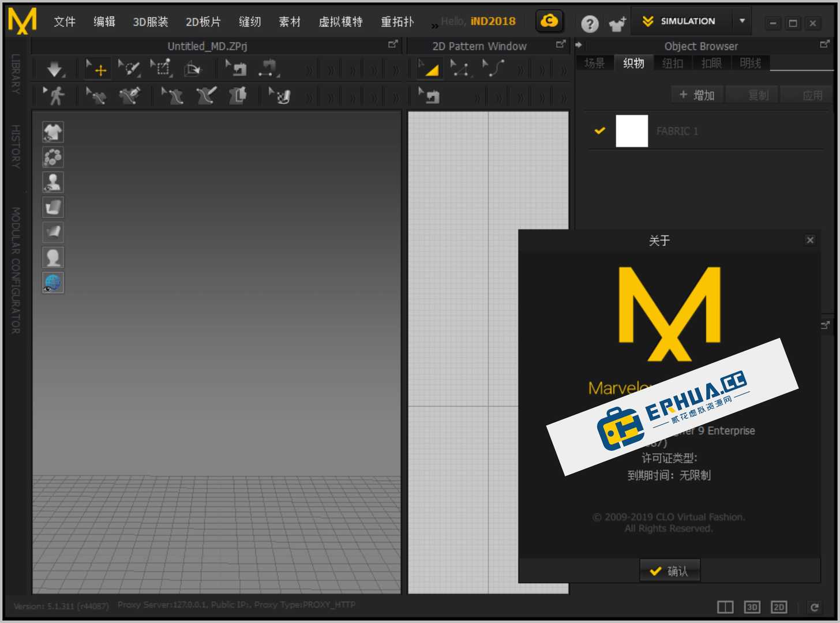Confirm the About dialog with 确认
This screenshot has height=623, width=840.
(x=669, y=571)
